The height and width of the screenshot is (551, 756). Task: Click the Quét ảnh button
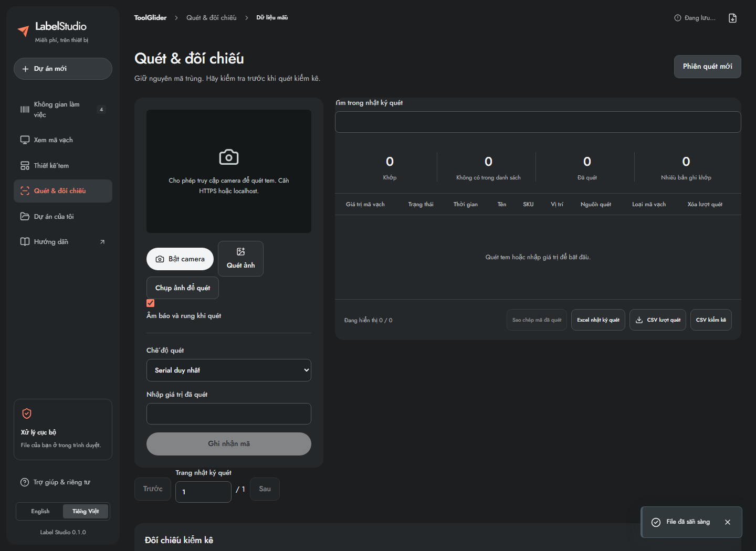pyautogui.click(x=241, y=259)
